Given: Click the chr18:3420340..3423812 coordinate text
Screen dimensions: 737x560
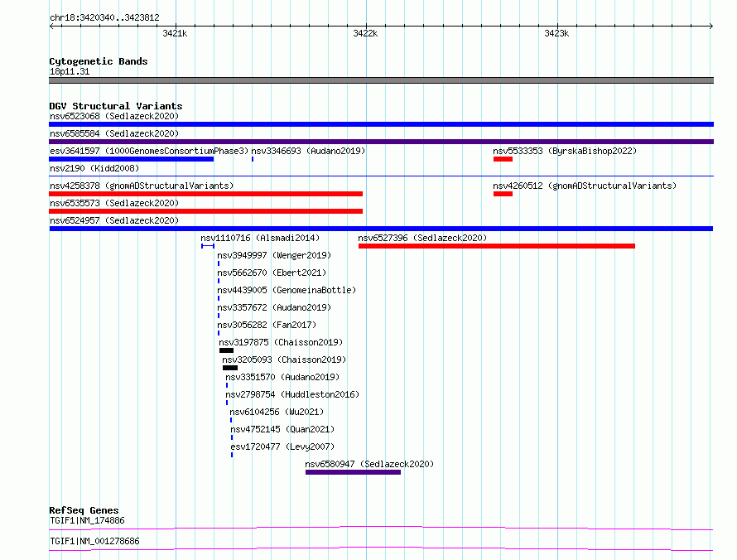Looking at the screenshot, I should click(104, 18).
